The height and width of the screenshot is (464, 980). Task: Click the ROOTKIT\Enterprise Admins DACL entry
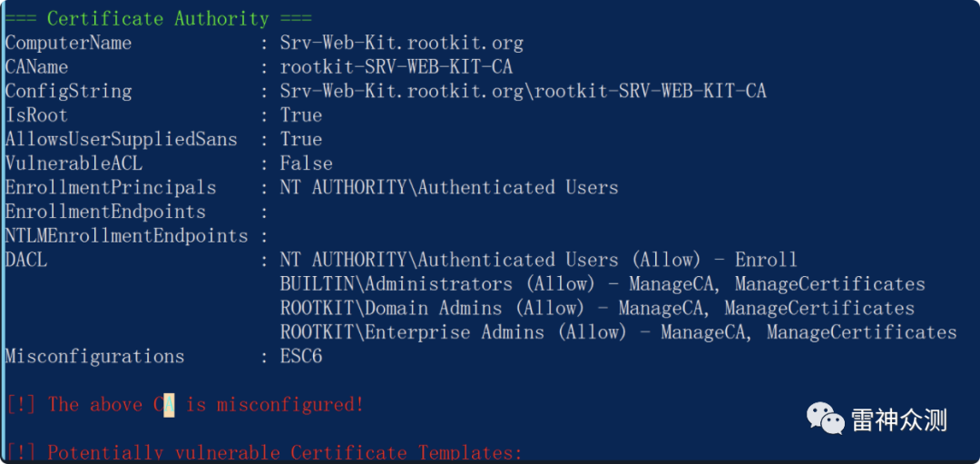(619, 332)
